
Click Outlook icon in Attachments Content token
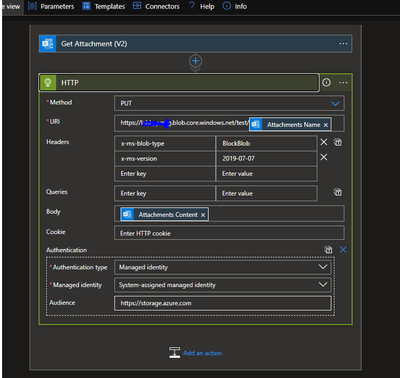tap(127, 214)
